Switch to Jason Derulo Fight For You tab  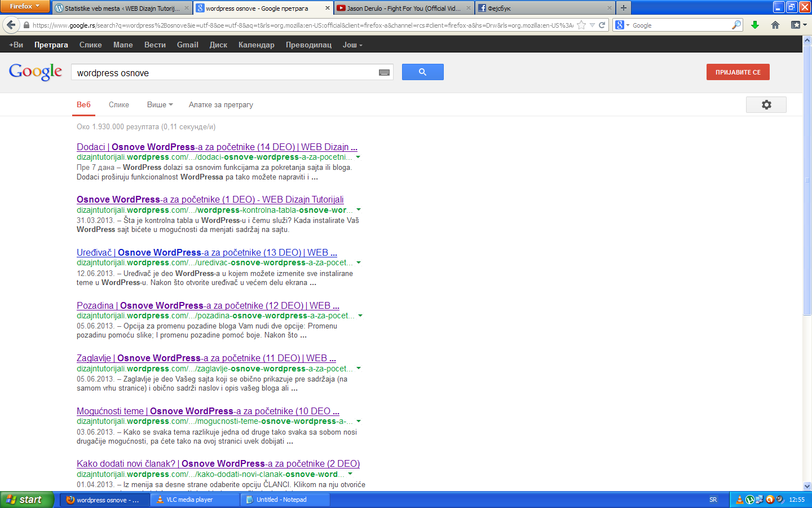coord(404,8)
